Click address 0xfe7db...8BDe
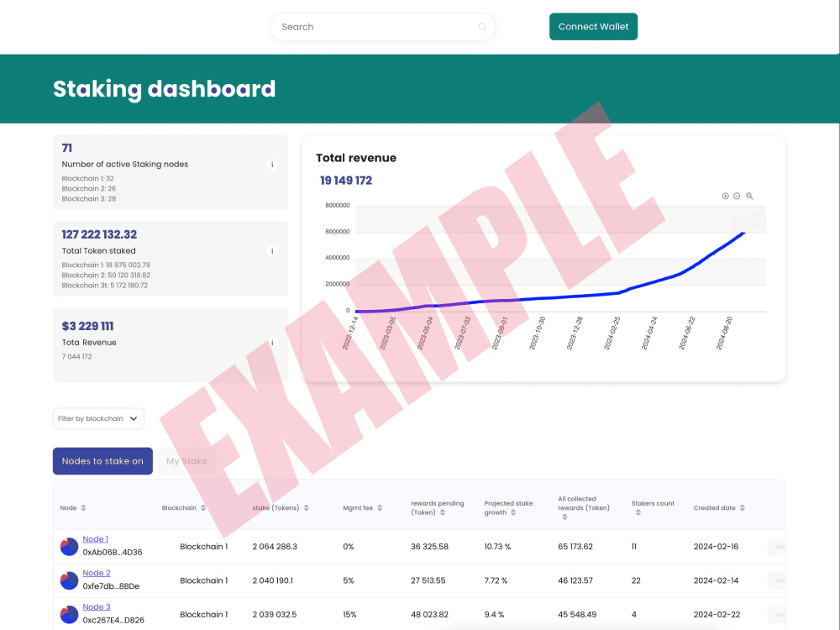 (111, 586)
